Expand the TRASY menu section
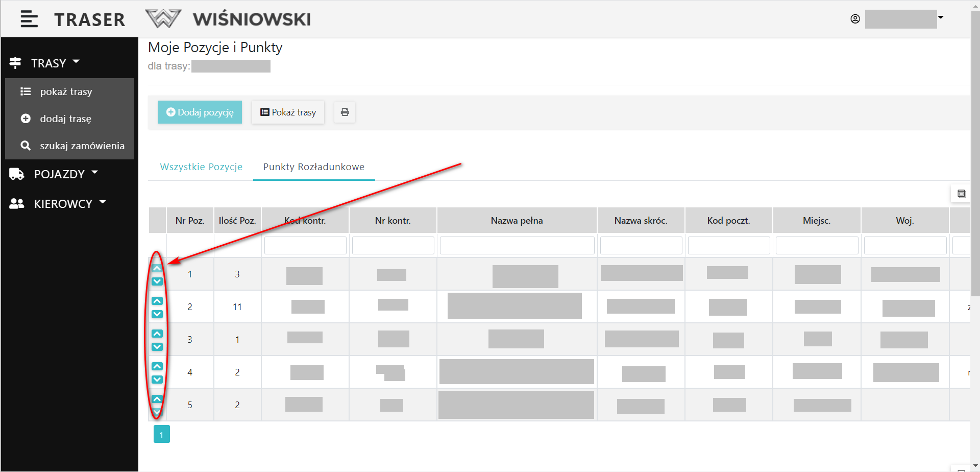980x472 pixels. coord(48,63)
